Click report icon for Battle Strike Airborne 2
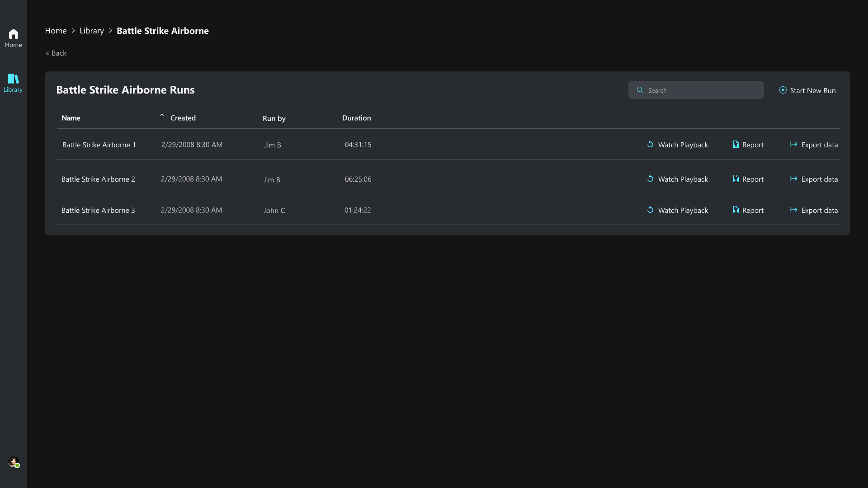Image resolution: width=868 pixels, height=488 pixels. point(736,179)
